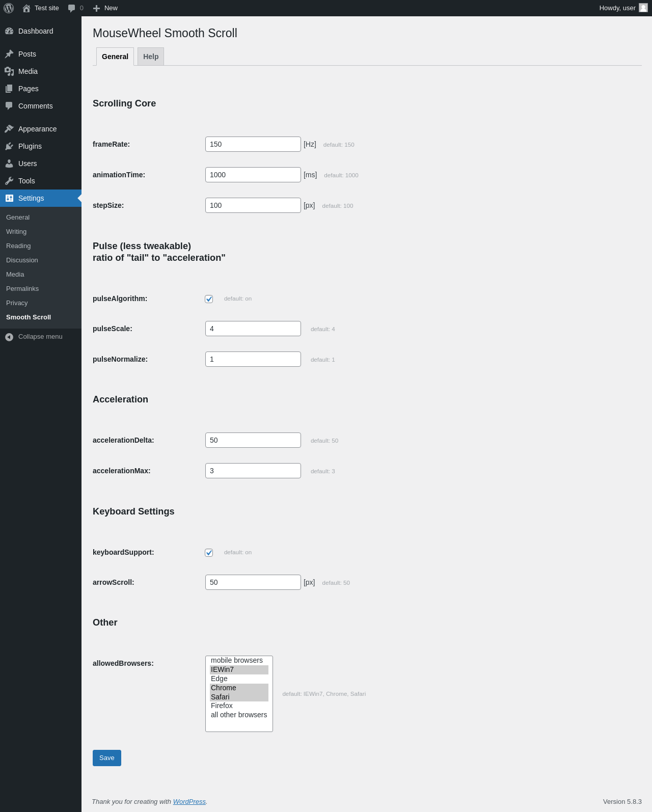652x812 pixels.
Task: Switch to the Help tab
Action: pyautogui.click(x=151, y=57)
